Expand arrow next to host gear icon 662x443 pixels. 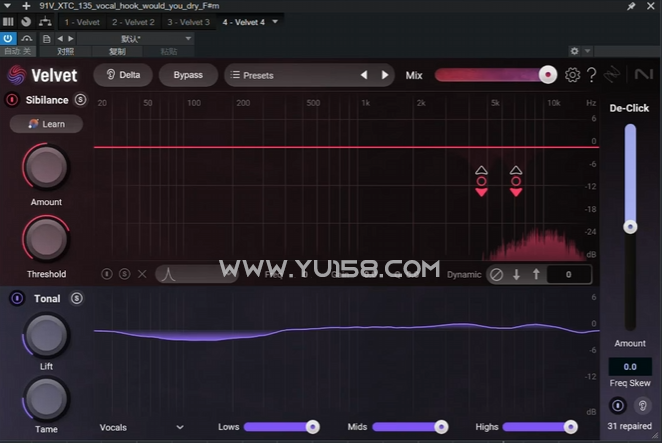(587, 51)
